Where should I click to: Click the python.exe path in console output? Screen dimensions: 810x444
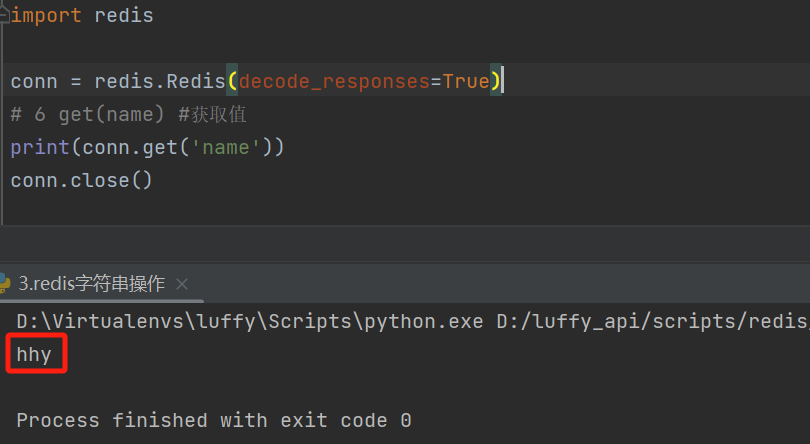pos(252,322)
